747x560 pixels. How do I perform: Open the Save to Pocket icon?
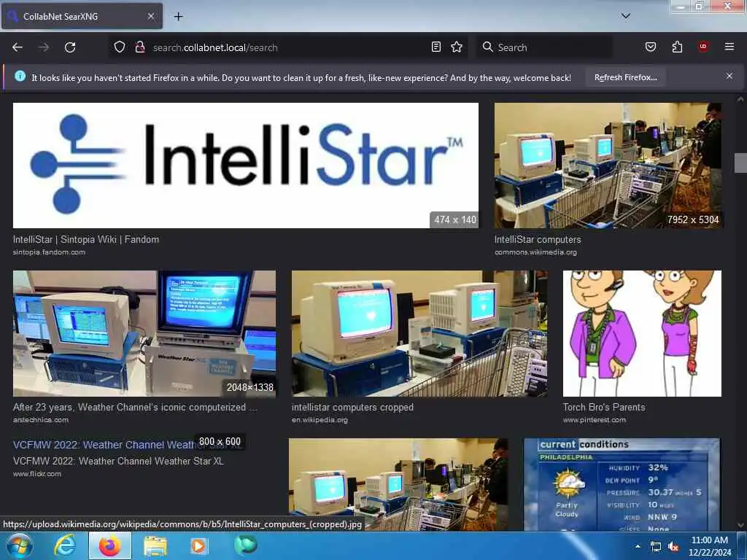[651, 47]
